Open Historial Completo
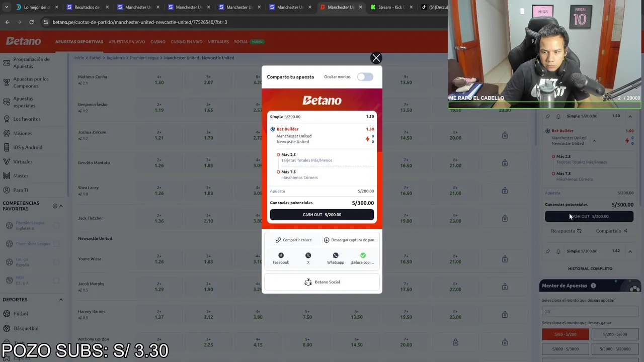This screenshot has height=362, width=644. (x=590, y=268)
